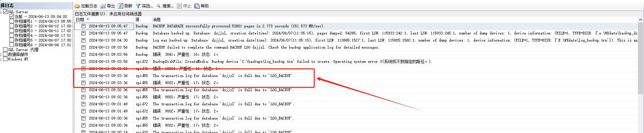Click the 停止 stop toolbar button
Screen dimensions: 644x133
pos(184,6)
